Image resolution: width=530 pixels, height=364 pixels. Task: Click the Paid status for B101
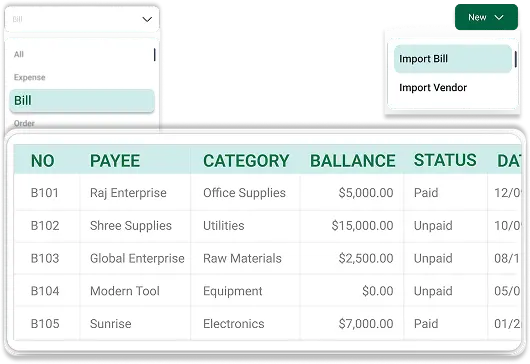(x=426, y=193)
